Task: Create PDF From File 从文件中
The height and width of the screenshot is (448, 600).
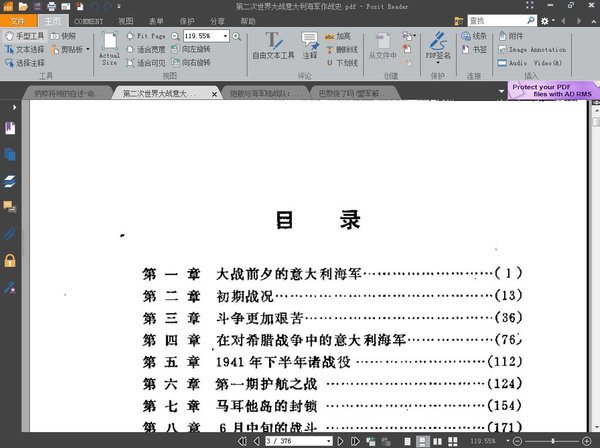Action: pyautogui.click(x=383, y=46)
